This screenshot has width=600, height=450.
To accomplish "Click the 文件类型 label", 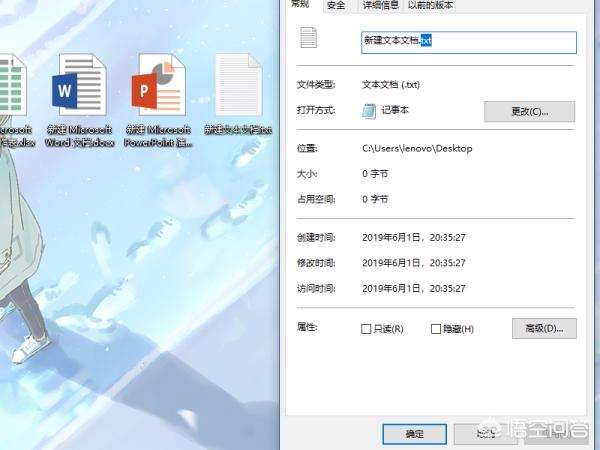I will [x=316, y=85].
